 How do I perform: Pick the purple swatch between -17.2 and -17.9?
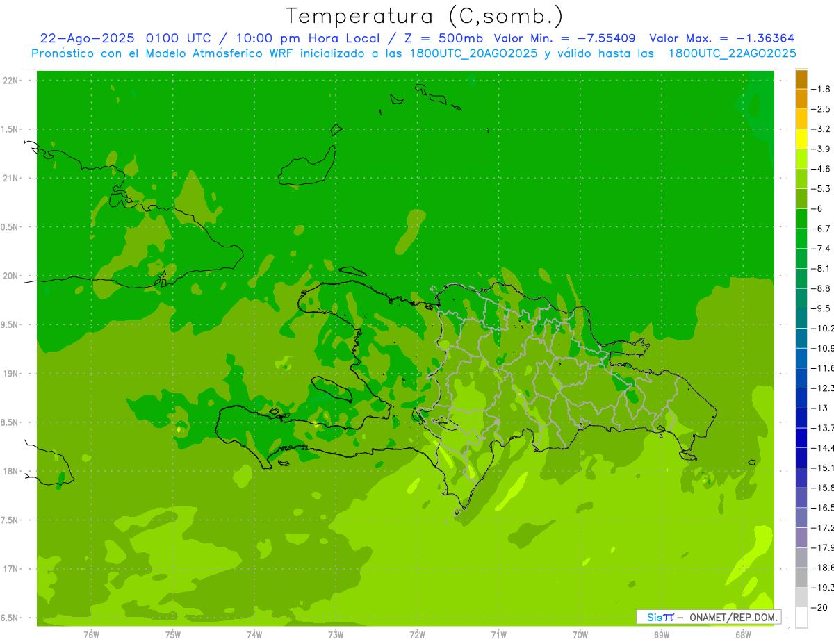pos(802,538)
